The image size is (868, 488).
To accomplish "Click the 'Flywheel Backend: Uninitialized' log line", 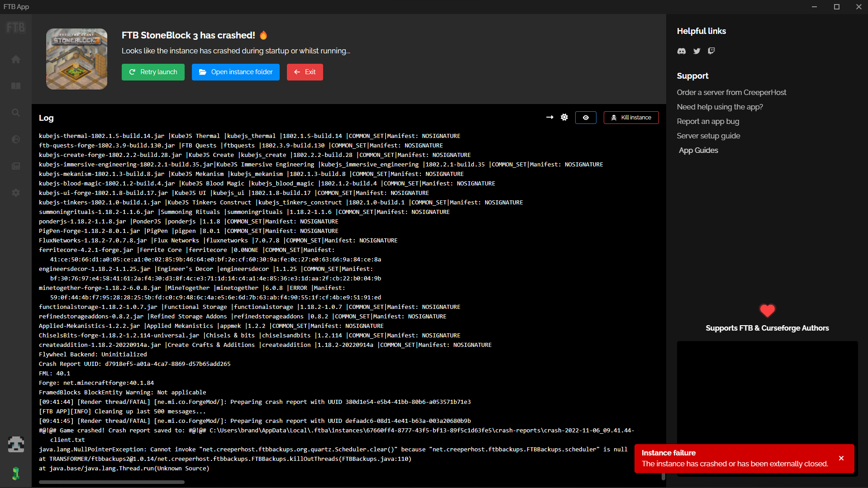I will coord(93,354).
